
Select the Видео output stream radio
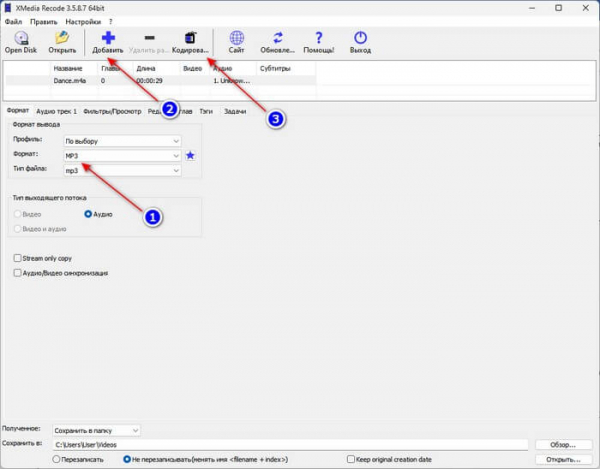17,214
